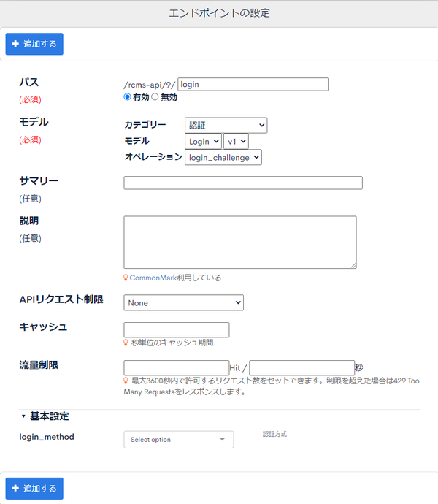Click the /rcms-api/9/ path prefix text

click(x=150, y=85)
